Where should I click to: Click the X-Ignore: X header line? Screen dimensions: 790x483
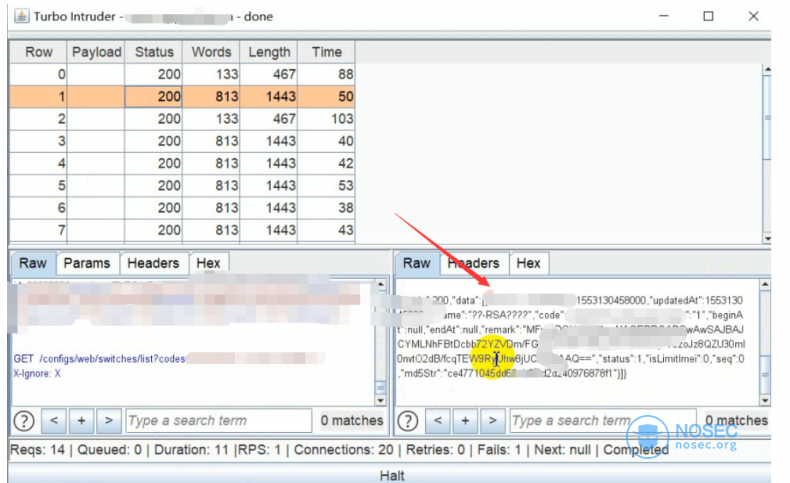(37, 374)
